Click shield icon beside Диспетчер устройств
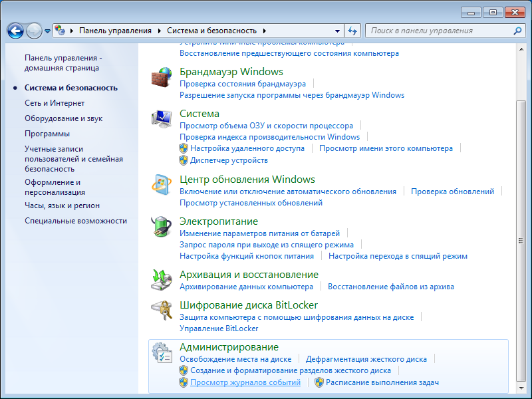This screenshot has height=399, width=532. 184,160
